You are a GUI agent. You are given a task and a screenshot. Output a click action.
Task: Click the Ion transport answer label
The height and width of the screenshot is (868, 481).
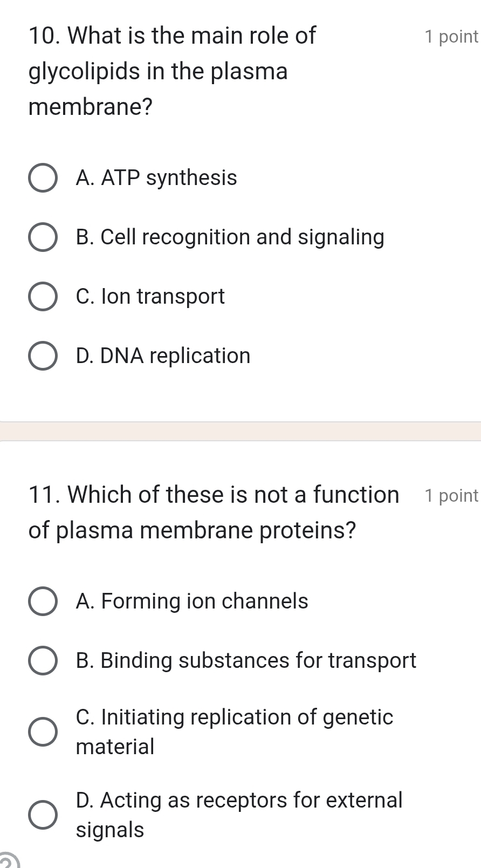click(x=150, y=296)
